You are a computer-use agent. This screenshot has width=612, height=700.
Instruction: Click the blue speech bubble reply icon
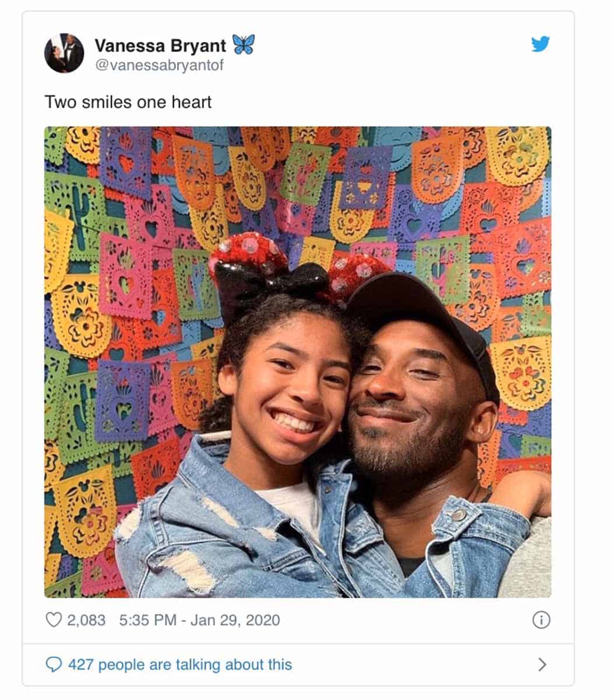click(x=54, y=664)
